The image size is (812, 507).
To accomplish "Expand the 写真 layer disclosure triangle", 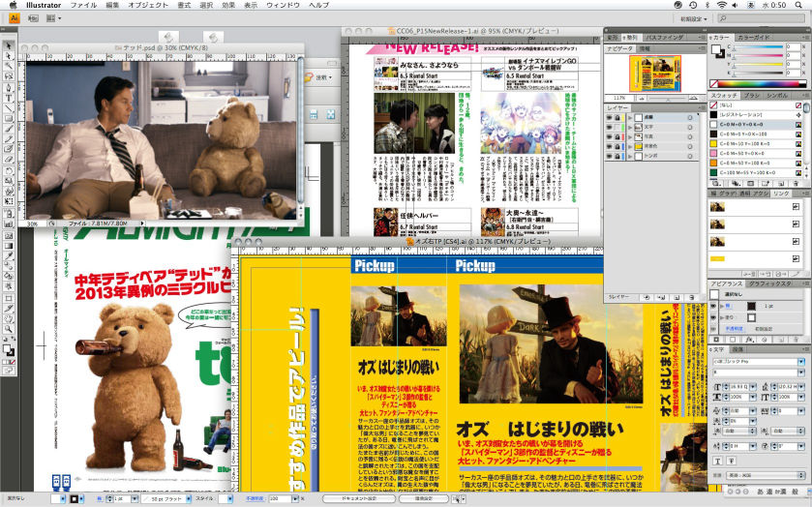I will 630,136.
